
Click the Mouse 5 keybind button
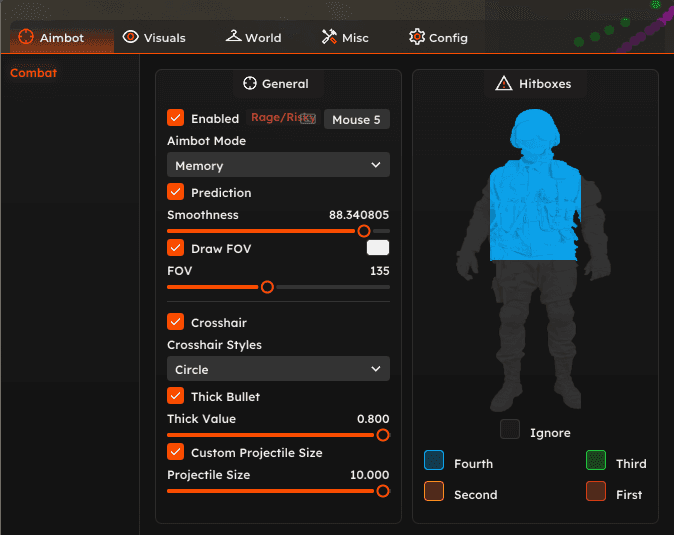tap(356, 120)
